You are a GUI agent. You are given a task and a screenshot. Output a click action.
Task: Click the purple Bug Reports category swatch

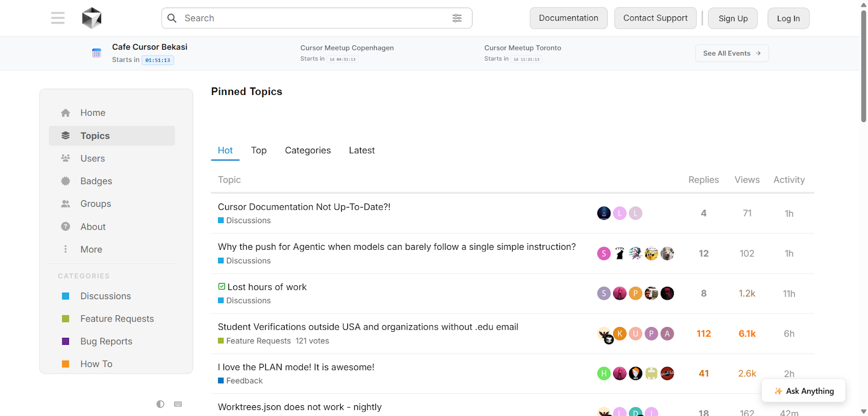(x=66, y=342)
